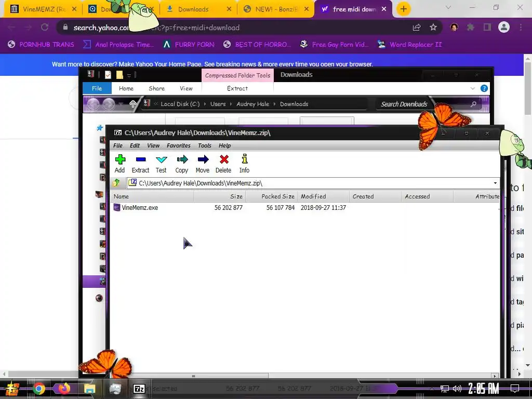Open the browser extensions puzzle icon
Image resolution: width=532 pixels, height=399 pixels.
[471, 27]
